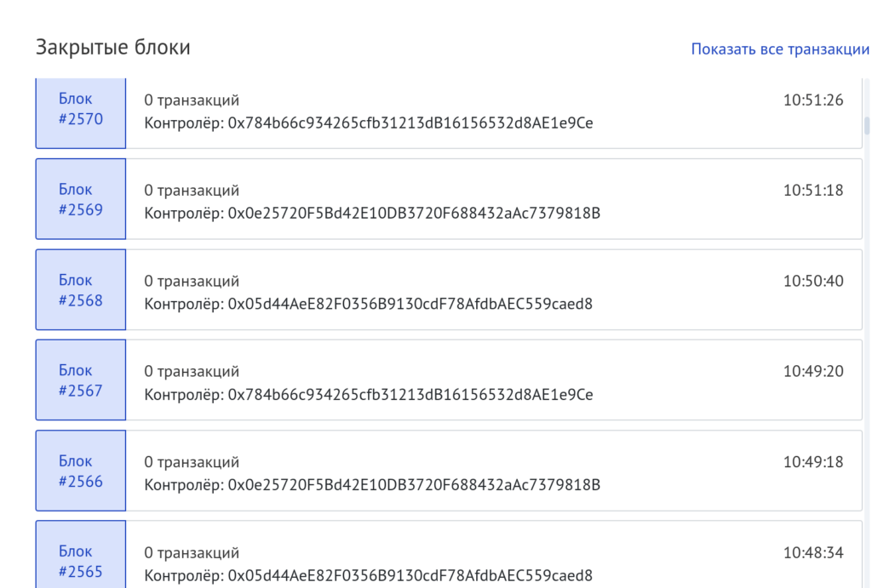Viewport: 872px width, 588px height.
Task: Open block #2568 badge
Action: click(x=81, y=289)
